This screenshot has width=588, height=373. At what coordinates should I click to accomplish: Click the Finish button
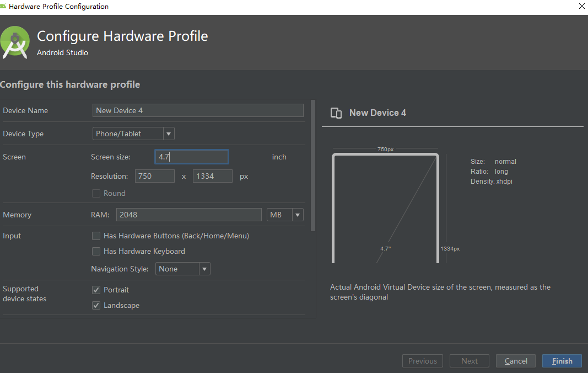click(562, 361)
